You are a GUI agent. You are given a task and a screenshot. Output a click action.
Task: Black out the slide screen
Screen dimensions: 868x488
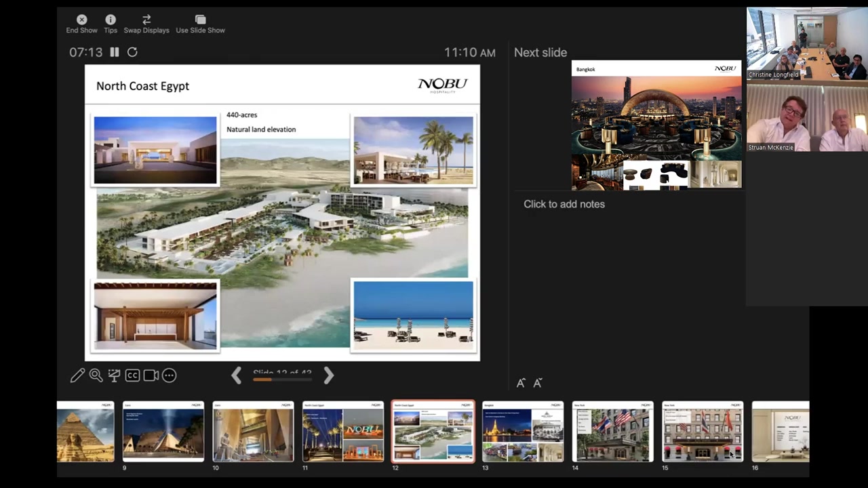tap(114, 375)
